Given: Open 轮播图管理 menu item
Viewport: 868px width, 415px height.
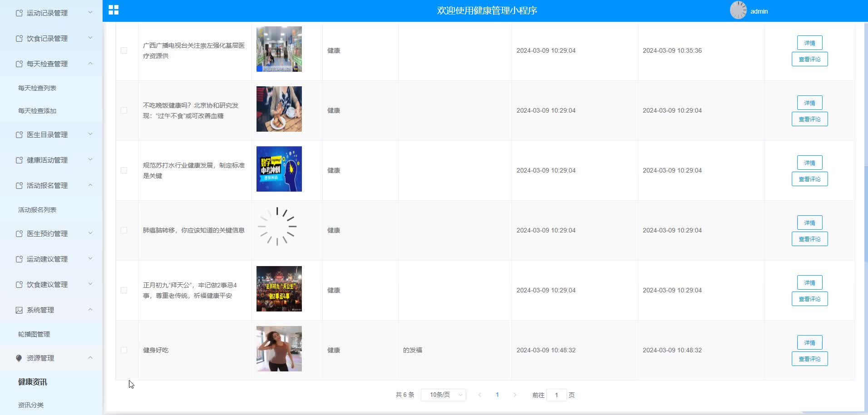Looking at the screenshot, I should (34, 334).
